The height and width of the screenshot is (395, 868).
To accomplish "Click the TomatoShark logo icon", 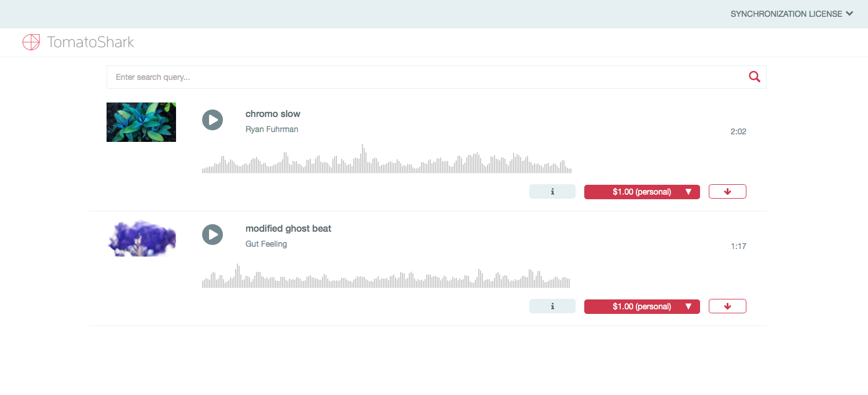I will click(x=31, y=42).
